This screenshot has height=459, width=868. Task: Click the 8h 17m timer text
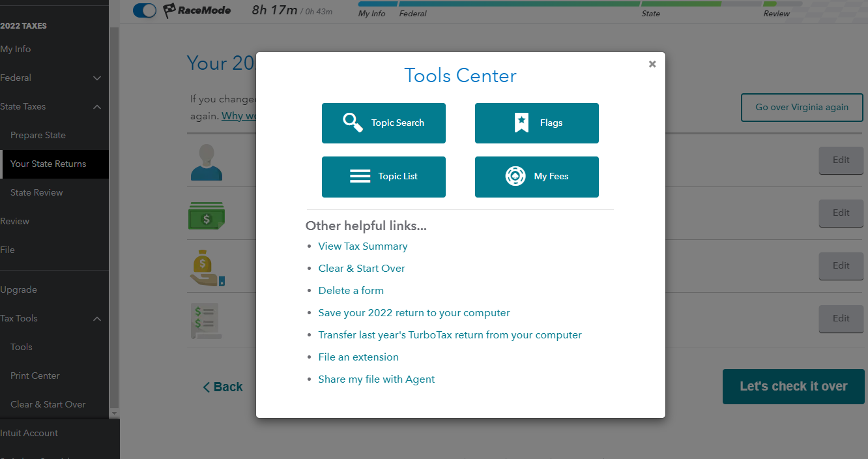coord(274,10)
